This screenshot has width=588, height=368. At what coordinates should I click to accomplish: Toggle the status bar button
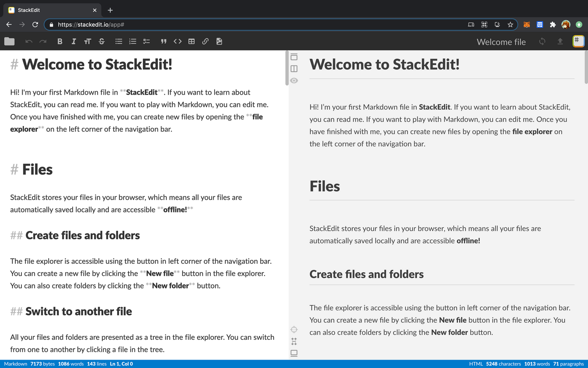tap(294, 353)
